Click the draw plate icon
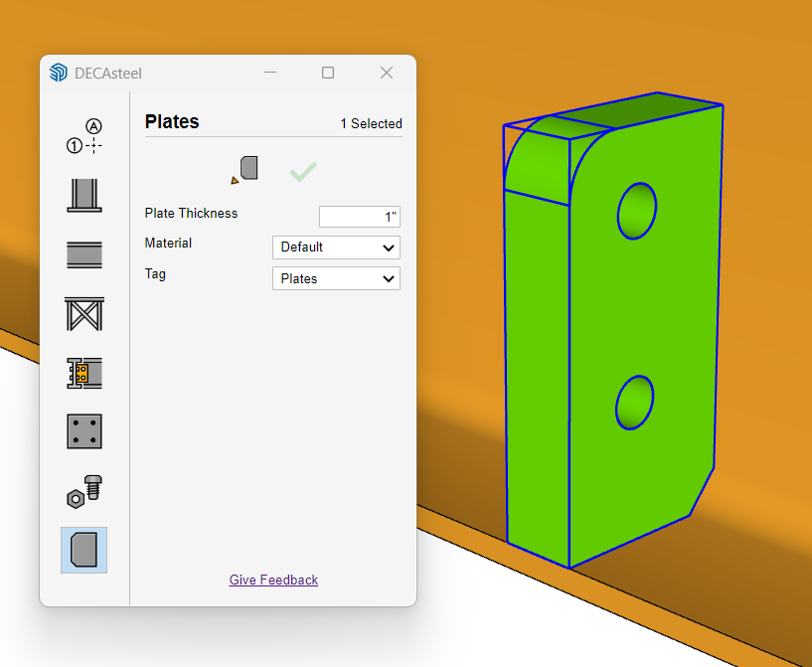 coord(244,170)
